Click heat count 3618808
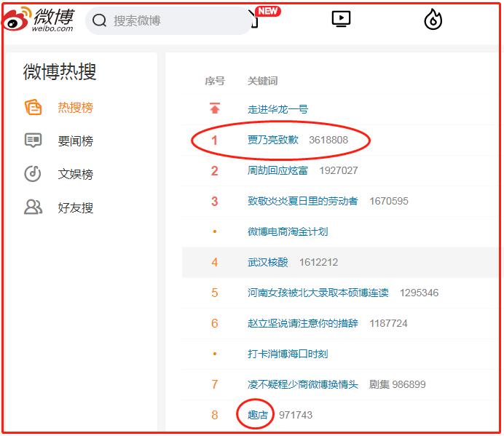The height and width of the screenshot is (436, 504). point(328,140)
